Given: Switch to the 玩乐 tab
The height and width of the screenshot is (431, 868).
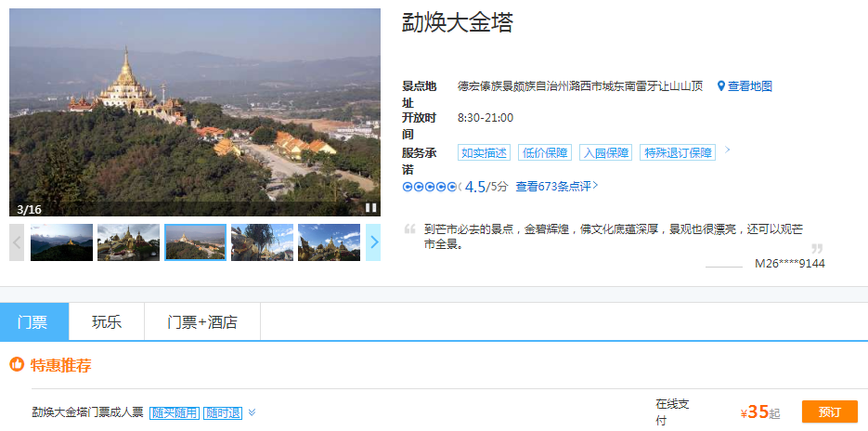Looking at the screenshot, I should point(107,322).
